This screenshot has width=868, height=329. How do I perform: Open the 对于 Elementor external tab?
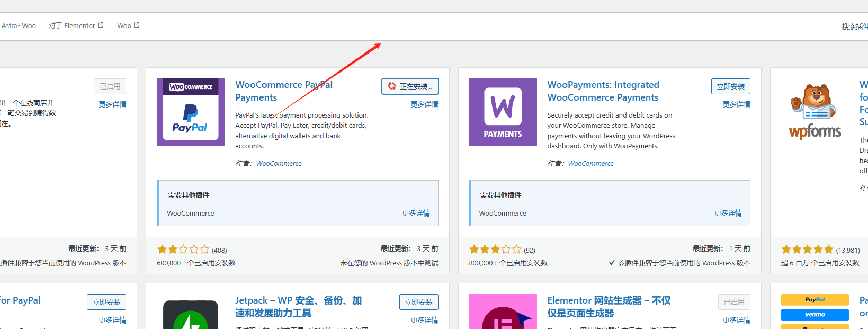(x=76, y=26)
